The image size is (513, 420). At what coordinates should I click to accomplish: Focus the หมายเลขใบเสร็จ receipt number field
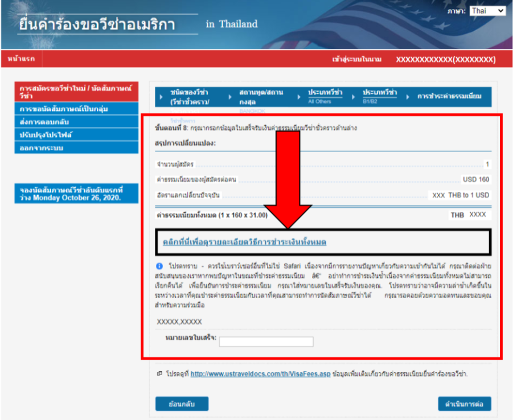coord(266,341)
